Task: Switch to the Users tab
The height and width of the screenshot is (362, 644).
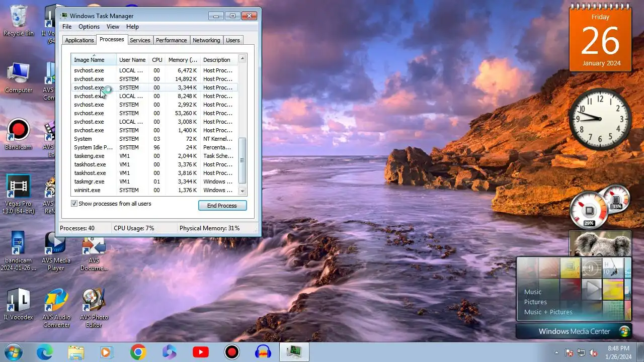Action: pos(233,40)
